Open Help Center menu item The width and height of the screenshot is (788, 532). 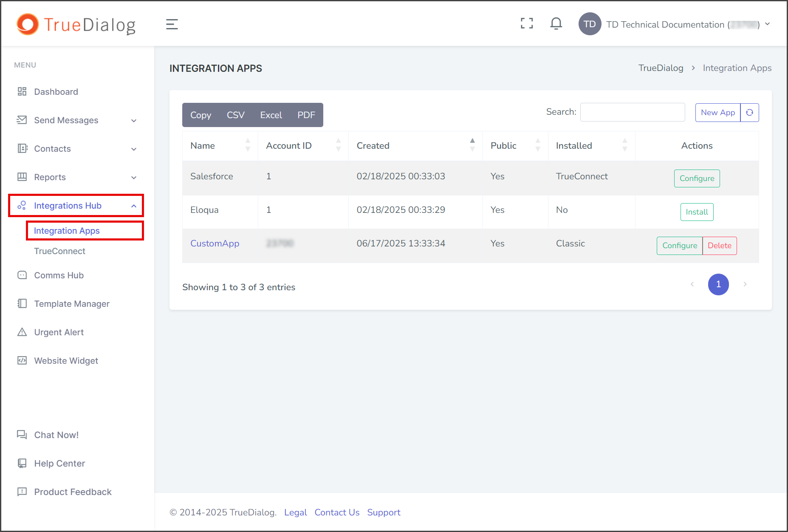click(x=59, y=464)
